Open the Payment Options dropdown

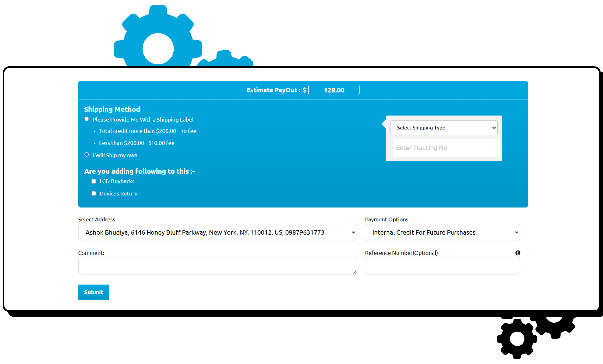pyautogui.click(x=442, y=232)
